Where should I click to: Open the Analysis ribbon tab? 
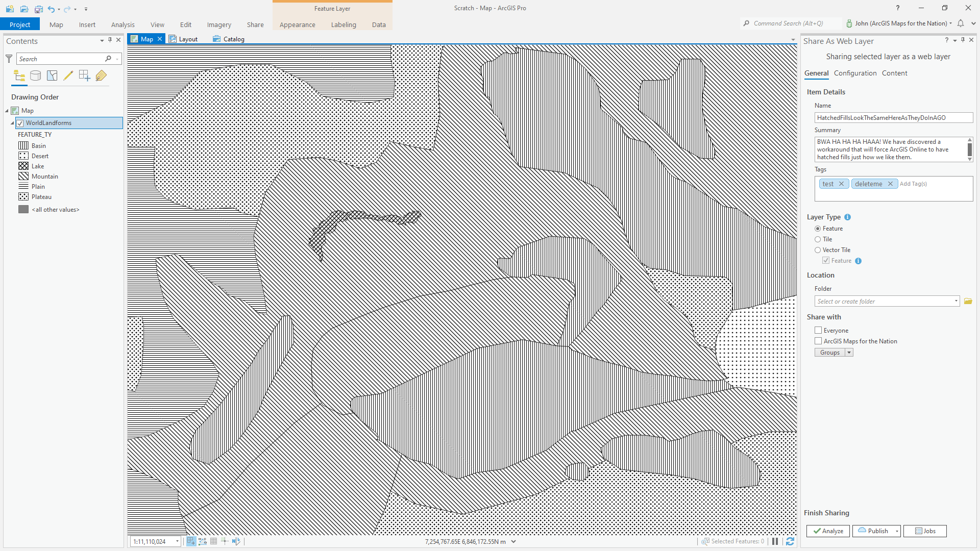click(x=122, y=24)
